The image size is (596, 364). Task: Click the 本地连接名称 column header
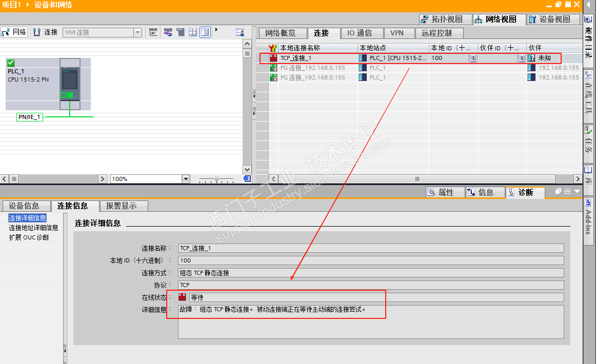(x=318, y=48)
